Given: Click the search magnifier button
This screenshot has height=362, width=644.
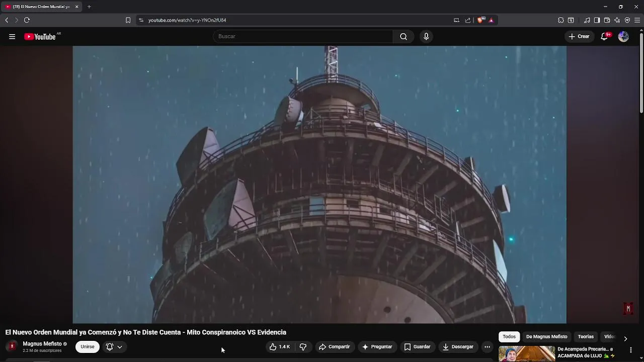Looking at the screenshot, I should (x=404, y=37).
